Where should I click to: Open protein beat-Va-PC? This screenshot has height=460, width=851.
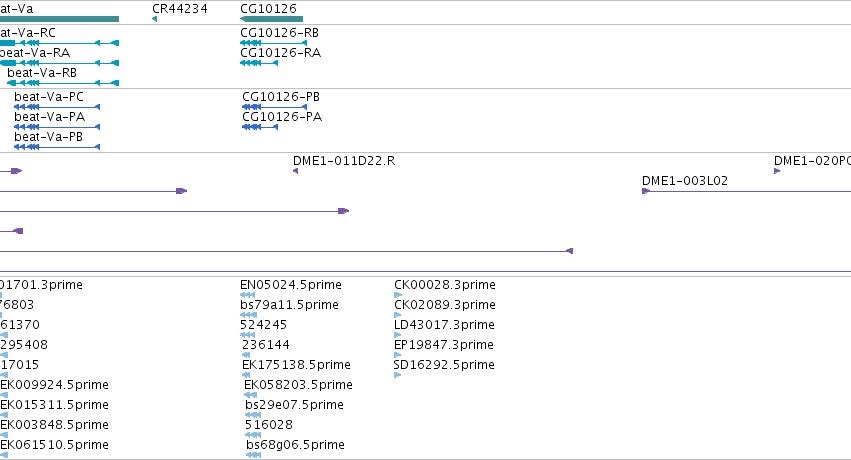(x=49, y=97)
